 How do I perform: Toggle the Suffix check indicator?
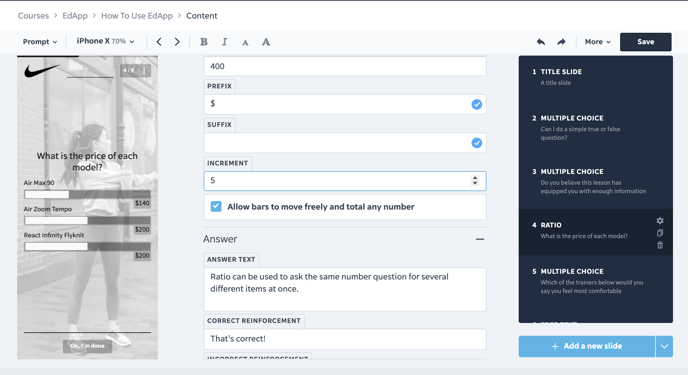pos(477,143)
